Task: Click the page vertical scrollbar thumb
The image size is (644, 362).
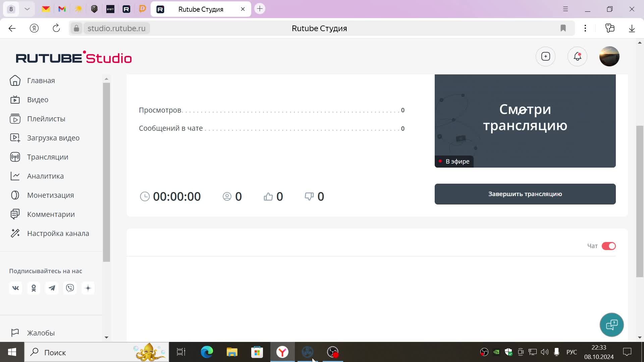Action: tap(640, 201)
